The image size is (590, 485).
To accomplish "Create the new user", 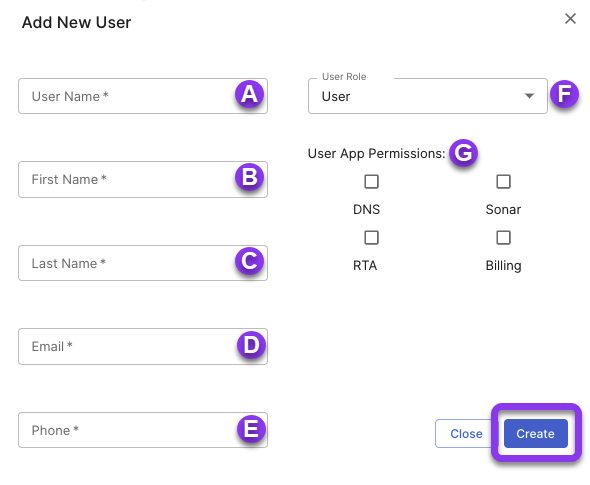I will tap(535, 433).
